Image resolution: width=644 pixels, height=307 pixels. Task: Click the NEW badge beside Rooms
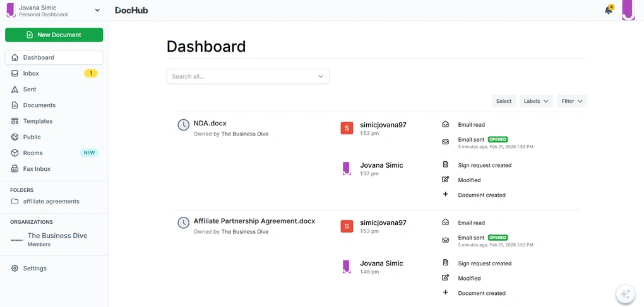click(x=89, y=153)
